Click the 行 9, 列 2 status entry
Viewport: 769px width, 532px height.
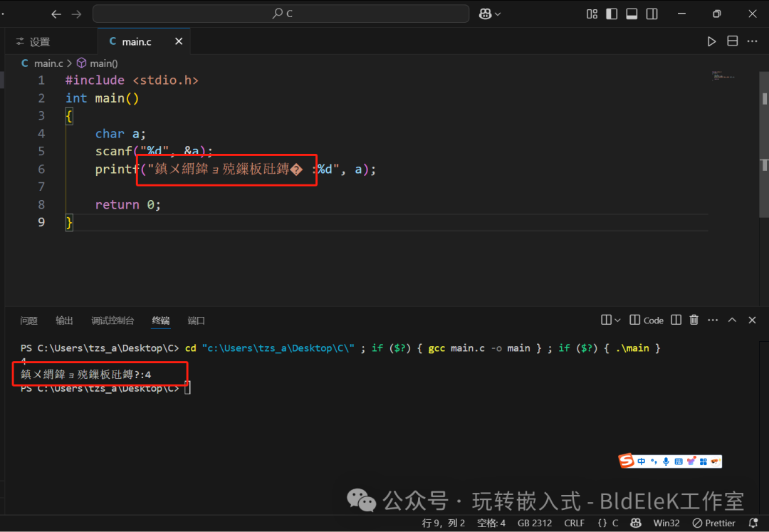click(x=444, y=523)
